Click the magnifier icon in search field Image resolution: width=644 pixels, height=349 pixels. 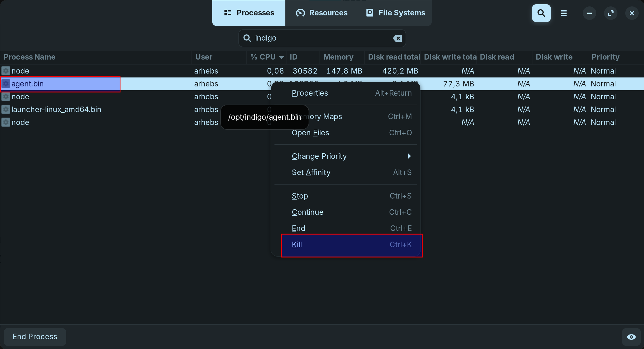point(247,38)
